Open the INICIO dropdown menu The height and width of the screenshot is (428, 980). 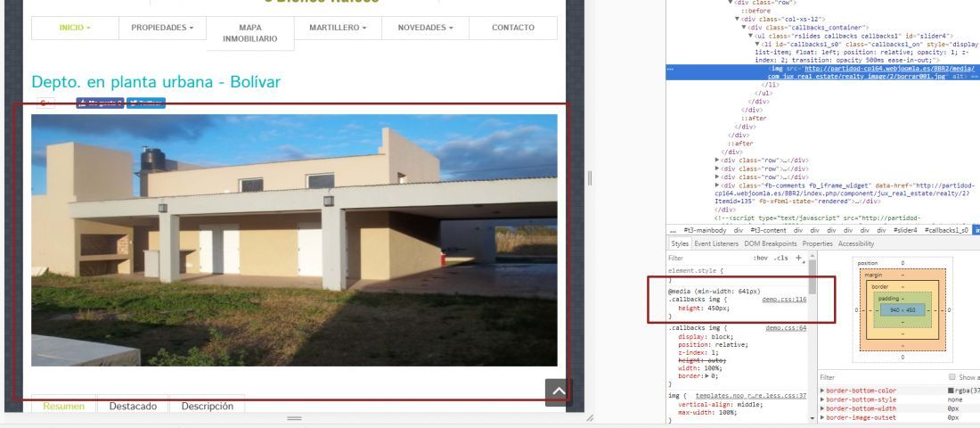pos(75,28)
